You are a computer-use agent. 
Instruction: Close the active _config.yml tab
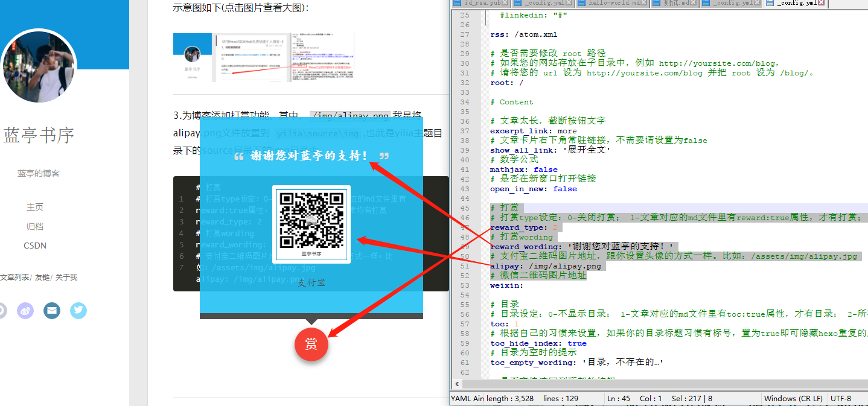tap(821, 3)
